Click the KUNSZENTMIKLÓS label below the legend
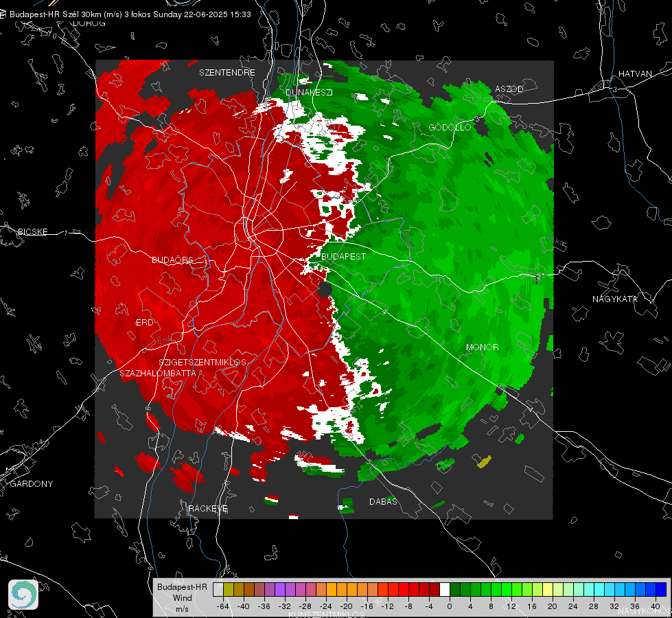The image size is (672, 618). pos(326,615)
